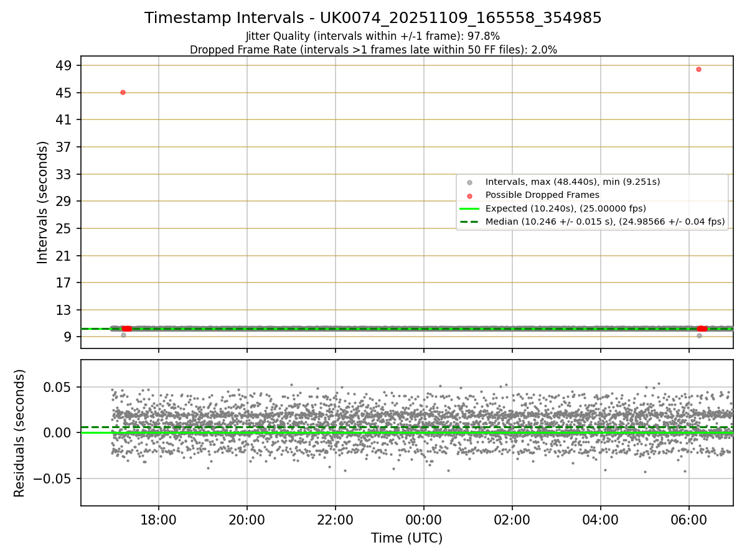Screen dimensions: 747x560
Task: Click the 00:00 x-axis tick label
Action: click(424, 520)
